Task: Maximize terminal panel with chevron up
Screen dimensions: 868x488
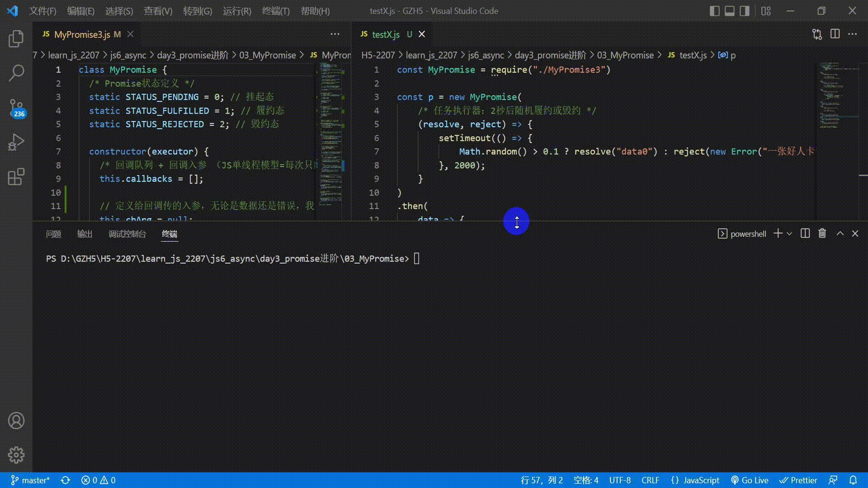Action: pos(840,234)
